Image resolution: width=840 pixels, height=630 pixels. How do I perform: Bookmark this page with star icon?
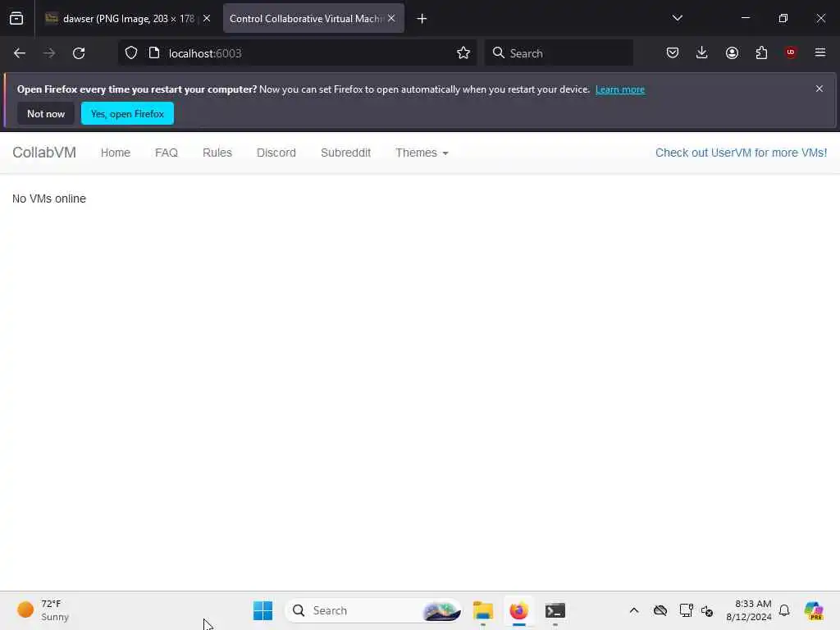click(463, 53)
